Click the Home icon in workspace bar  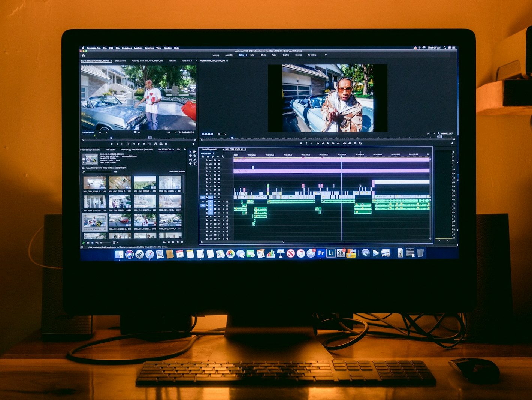(84, 55)
